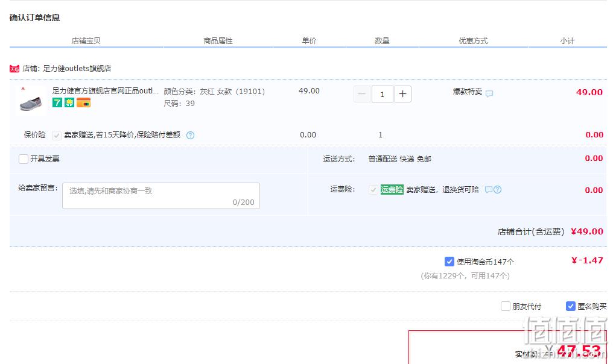Viewport: 613px width, 364px height.
Task: Open the 爆款特卖 promotion comment icon
Action: coord(489,93)
